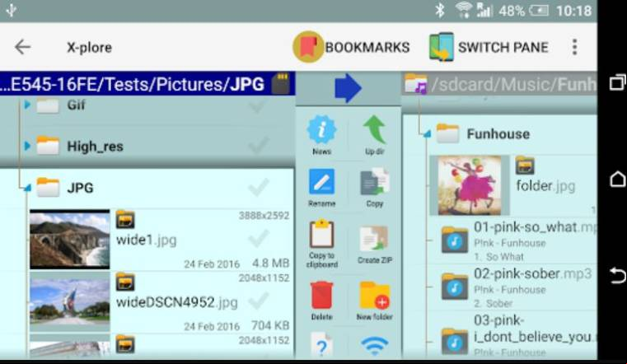The height and width of the screenshot is (364, 627).
Task: Open the 02-pink-sober.mp3 track
Action: pyautogui.click(x=513, y=287)
